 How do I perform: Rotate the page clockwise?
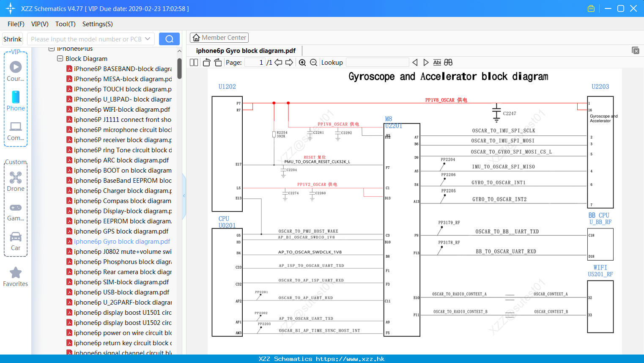218,62
